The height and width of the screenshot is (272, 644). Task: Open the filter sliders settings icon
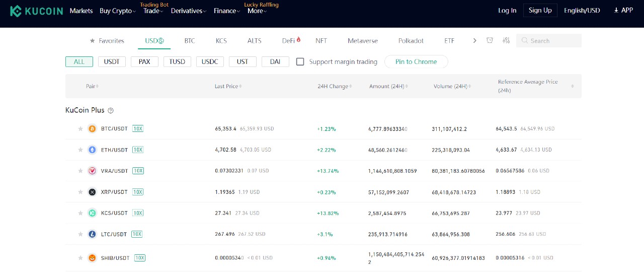(x=506, y=40)
